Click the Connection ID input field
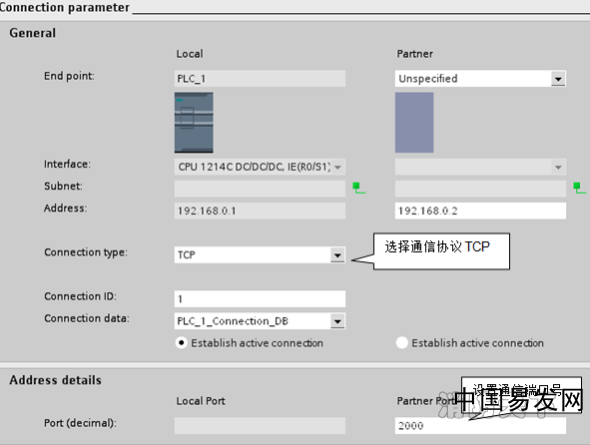 260,299
